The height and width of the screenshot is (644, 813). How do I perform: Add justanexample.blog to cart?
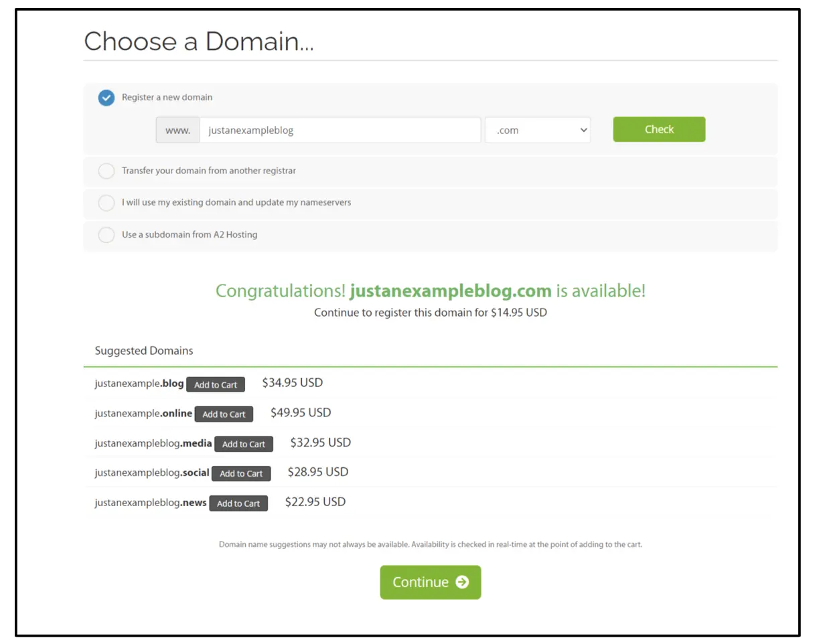point(216,384)
